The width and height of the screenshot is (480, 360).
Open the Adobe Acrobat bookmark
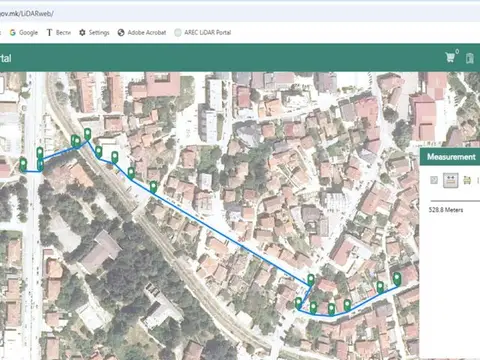pyautogui.click(x=142, y=32)
